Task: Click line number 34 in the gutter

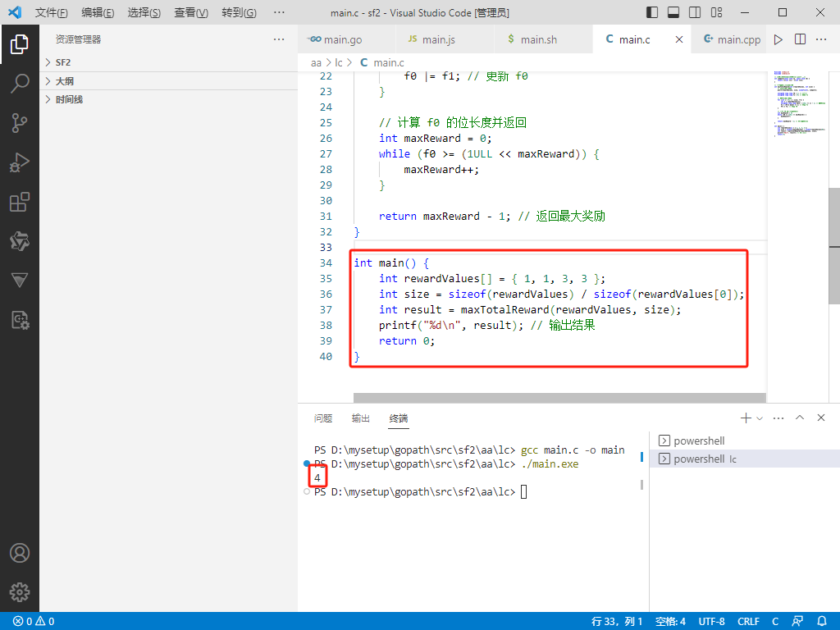Action: [x=326, y=263]
